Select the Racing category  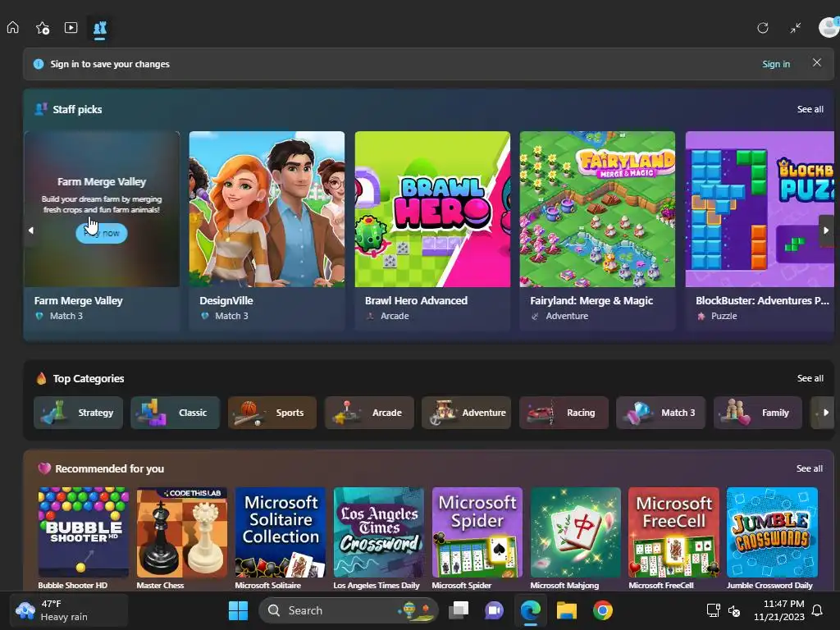[x=564, y=413]
